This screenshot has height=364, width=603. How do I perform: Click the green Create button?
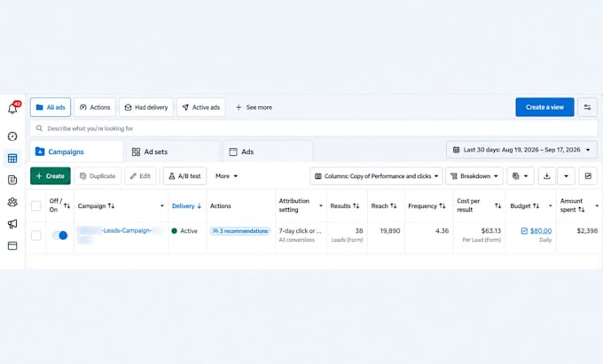51,176
